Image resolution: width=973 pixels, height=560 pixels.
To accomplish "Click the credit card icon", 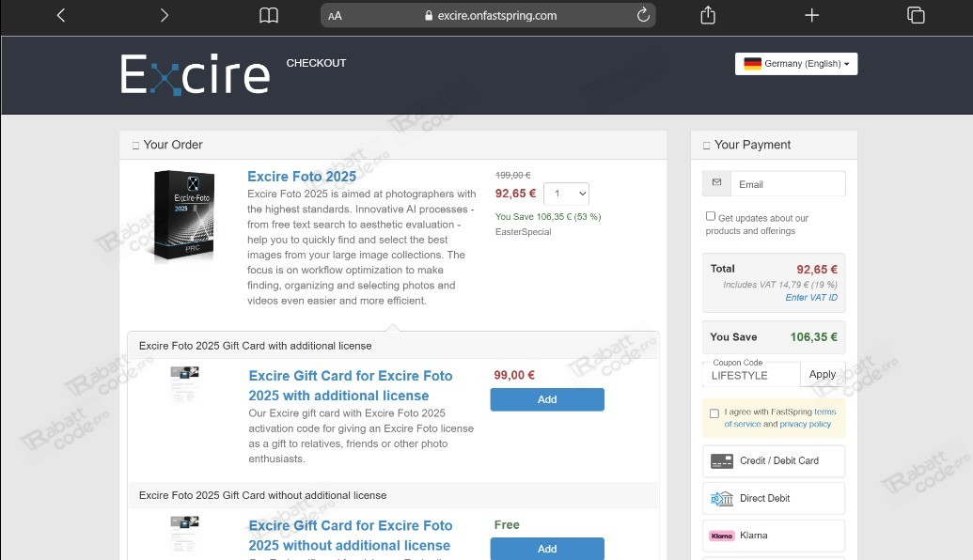I will pos(722,460).
